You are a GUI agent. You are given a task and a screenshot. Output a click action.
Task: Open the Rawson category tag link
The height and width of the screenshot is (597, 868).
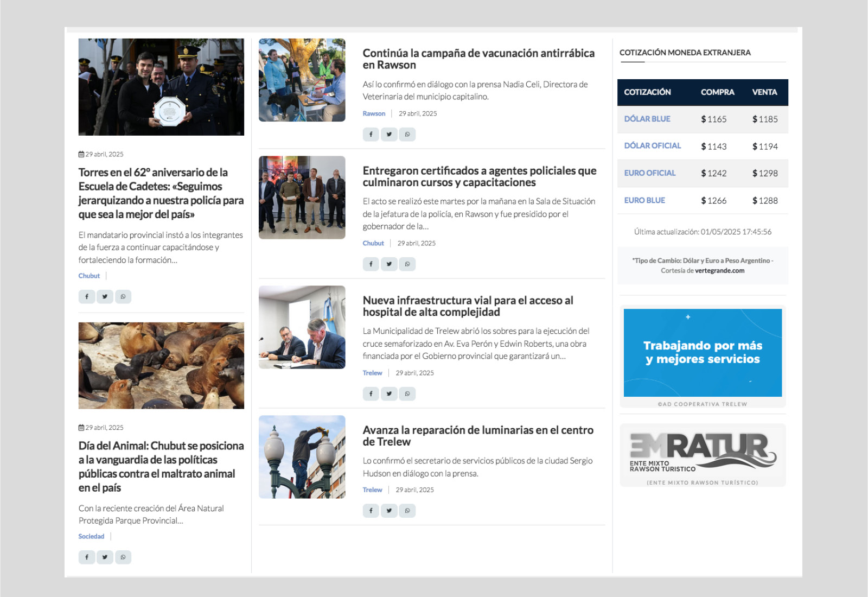[374, 113]
